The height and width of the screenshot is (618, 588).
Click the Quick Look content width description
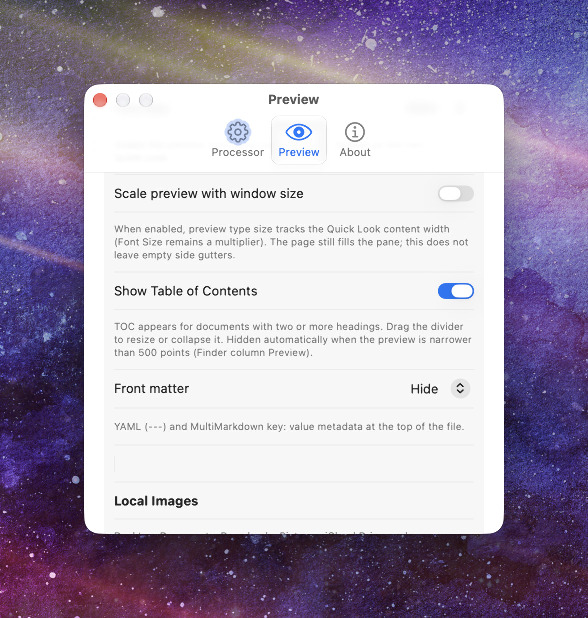(x=291, y=242)
